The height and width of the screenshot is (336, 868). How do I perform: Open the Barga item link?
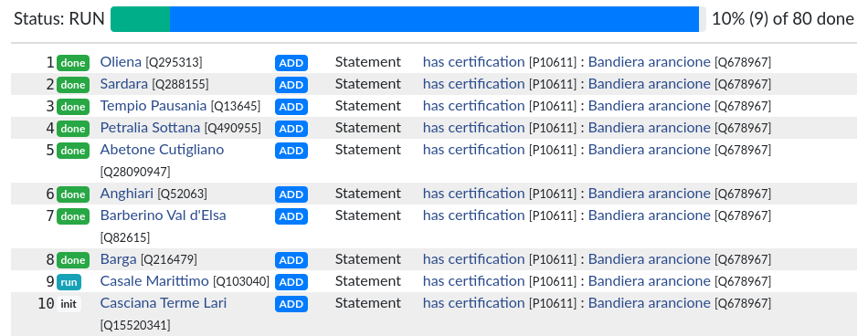coord(119,259)
